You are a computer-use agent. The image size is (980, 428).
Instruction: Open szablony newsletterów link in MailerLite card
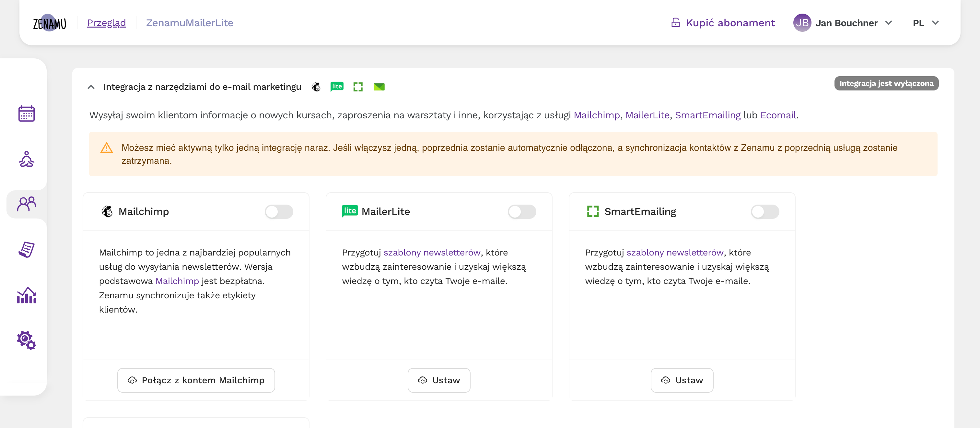coord(432,253)
